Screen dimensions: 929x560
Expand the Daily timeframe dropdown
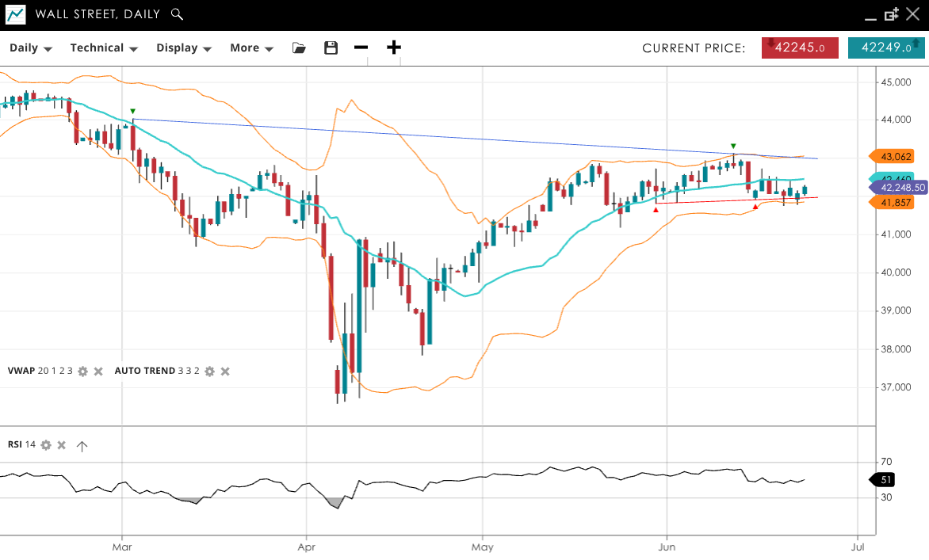(31, 48)
